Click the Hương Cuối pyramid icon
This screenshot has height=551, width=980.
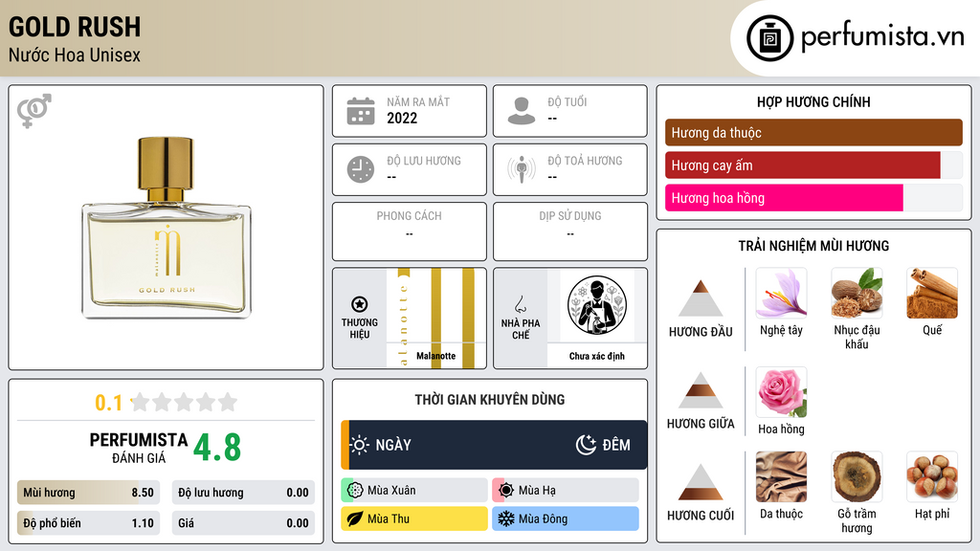[701, 482]
